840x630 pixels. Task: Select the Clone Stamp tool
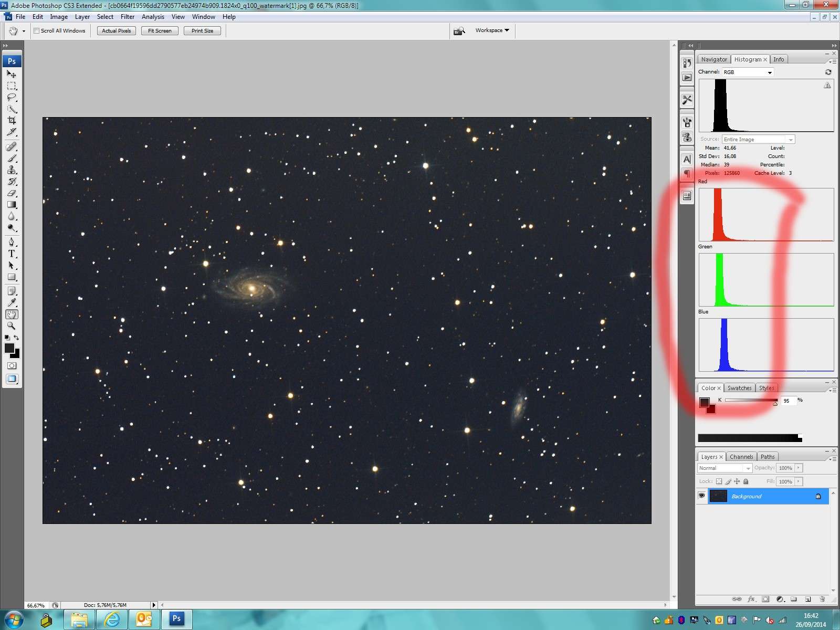point(12,170)
